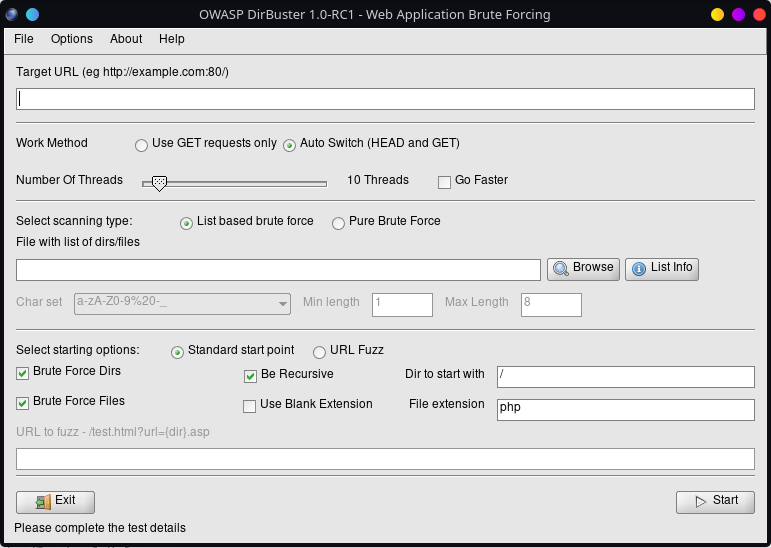
Task: Open the Options menu
Action: (72, 39)
